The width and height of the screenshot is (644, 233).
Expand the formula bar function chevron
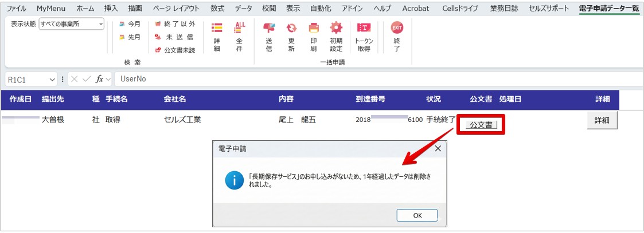pos(108,79)
